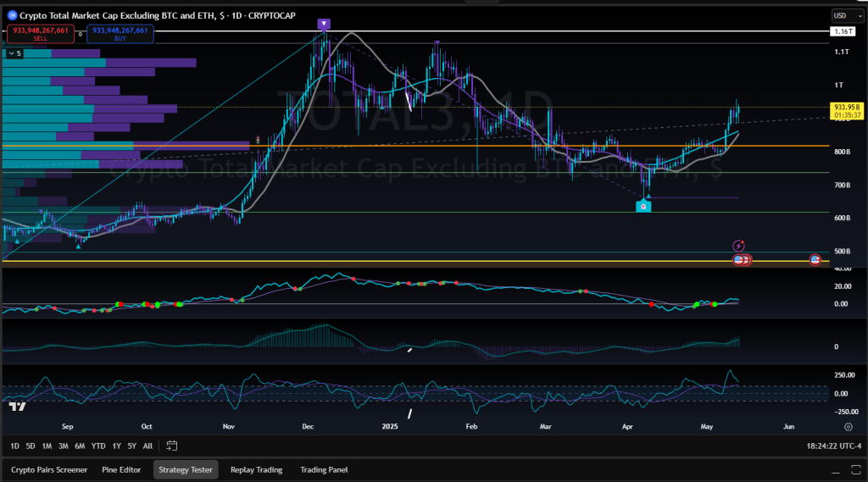
Task: Select the 1D time range
Action: (14, 446)
